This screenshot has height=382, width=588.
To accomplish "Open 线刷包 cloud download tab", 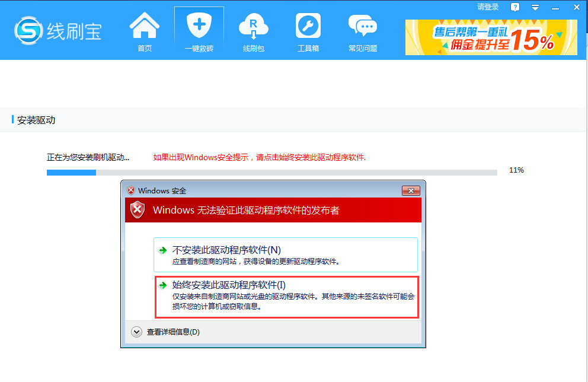I will pyautogui.click(x=254, y=32).
